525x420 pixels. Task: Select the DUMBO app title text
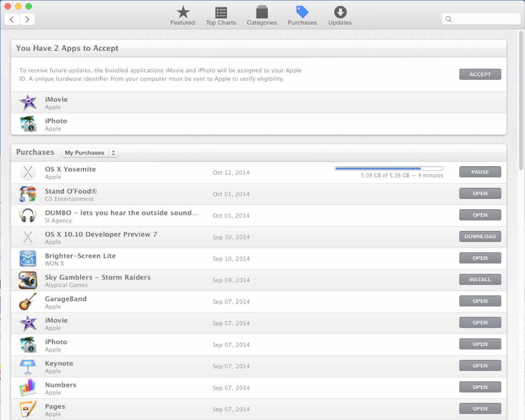click(x=122, y=213)
